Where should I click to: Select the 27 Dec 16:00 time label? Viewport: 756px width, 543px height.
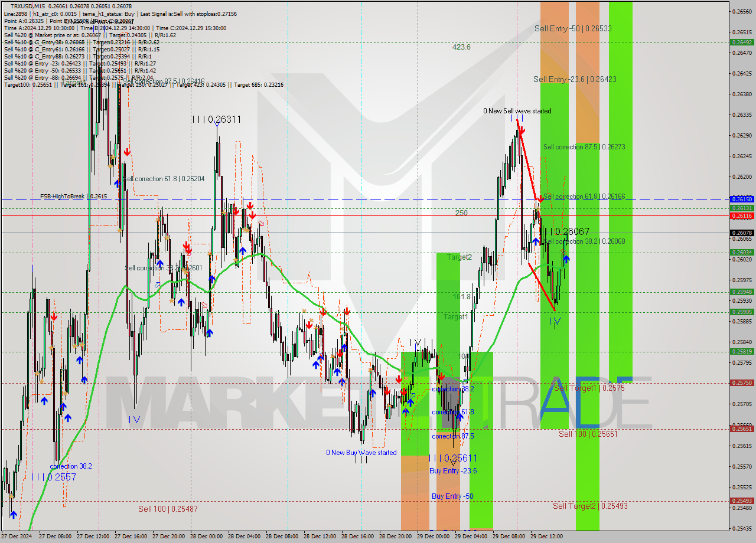click(x=132, y=537)
